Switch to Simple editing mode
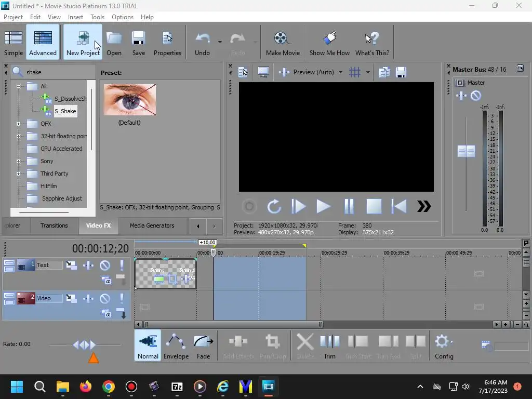Image resolution: width=532 pixels, height=399 pixels. [14, 42]
